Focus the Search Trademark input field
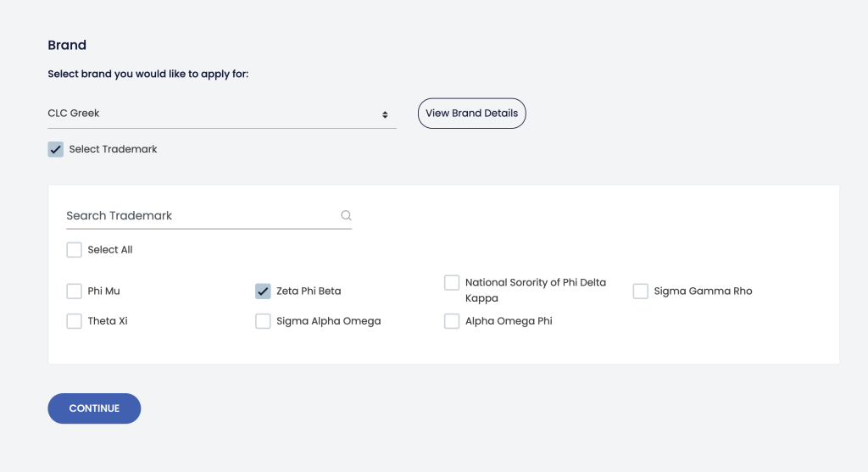The width and height of the screenshot is (868, 472). pos(199,215)
